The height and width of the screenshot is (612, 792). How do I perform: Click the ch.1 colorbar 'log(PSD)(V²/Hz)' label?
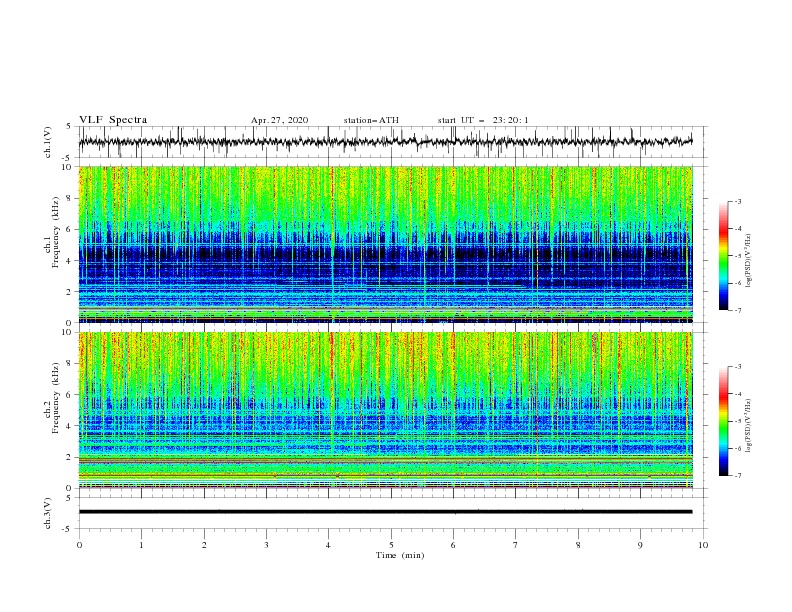pos(749,261)
